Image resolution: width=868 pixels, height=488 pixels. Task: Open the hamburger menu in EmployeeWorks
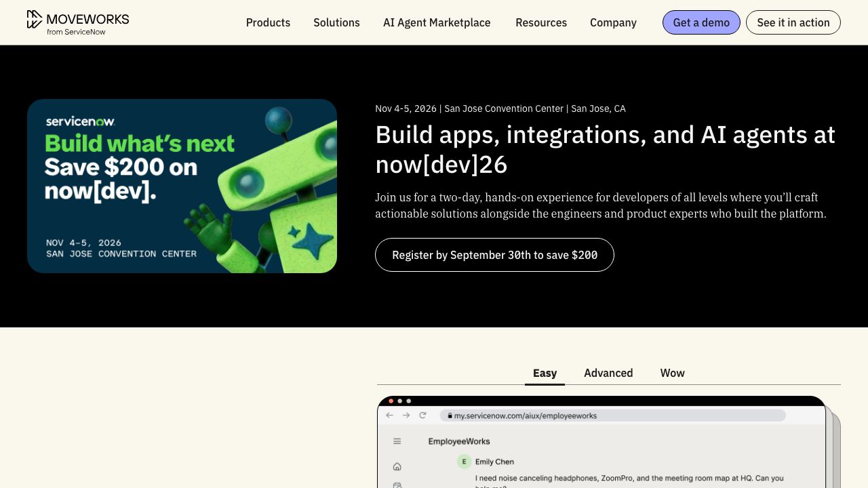(397, 441)
